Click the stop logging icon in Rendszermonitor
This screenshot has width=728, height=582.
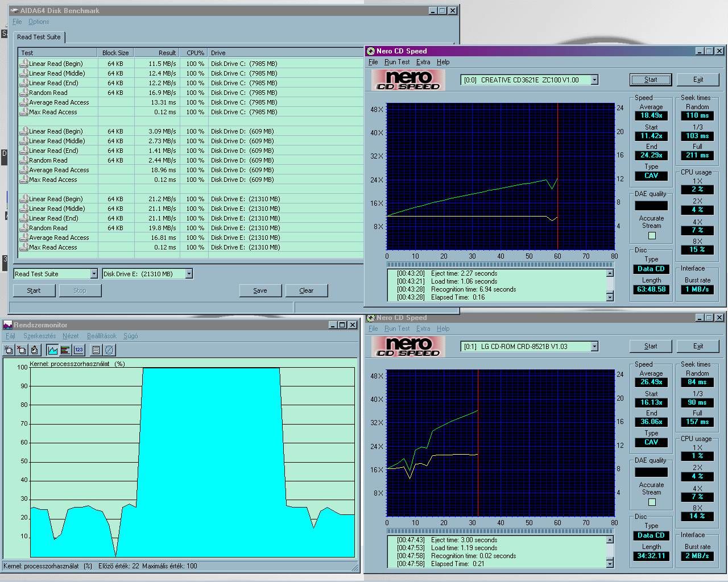[x=109, y=350]
